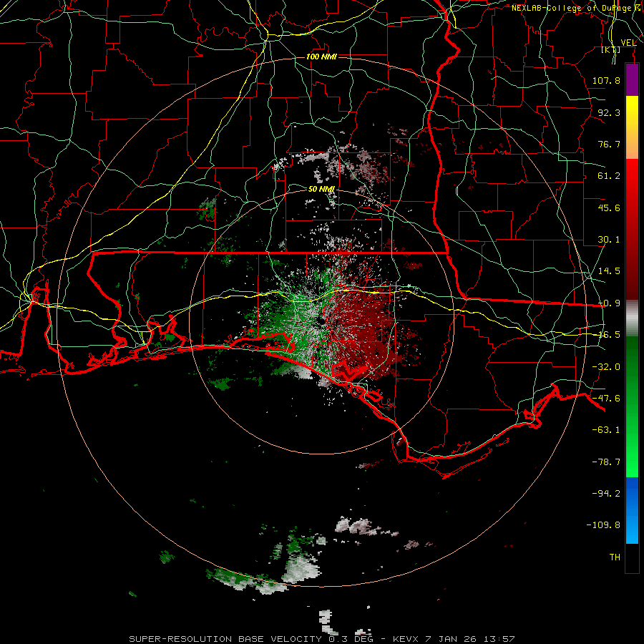
Task: Pick the blue segment of the color bar
Action: pyautogui.click(x=632, y=510)
